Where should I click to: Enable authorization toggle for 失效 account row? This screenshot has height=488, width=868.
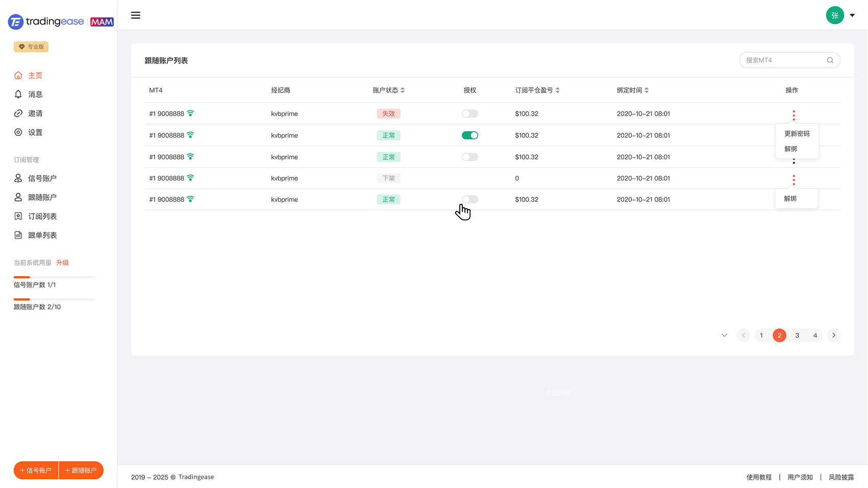[469, 114]
